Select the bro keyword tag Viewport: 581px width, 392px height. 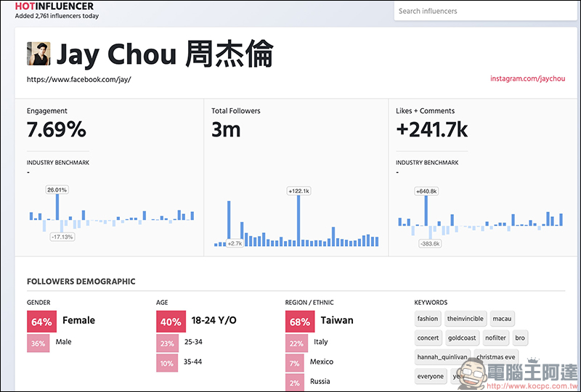pyautogui.click(x=520, y=338)
